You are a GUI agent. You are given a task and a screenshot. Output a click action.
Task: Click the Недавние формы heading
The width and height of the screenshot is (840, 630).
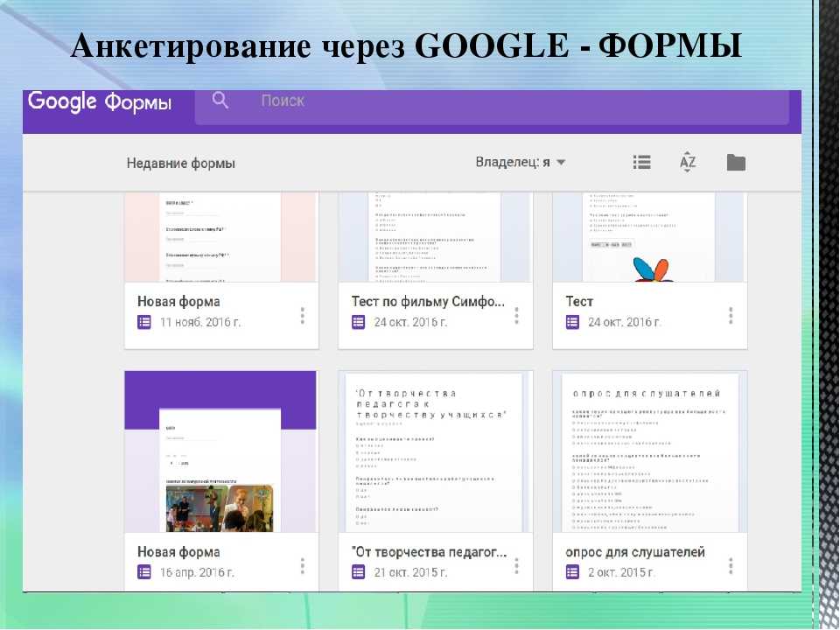pos(180,163)
